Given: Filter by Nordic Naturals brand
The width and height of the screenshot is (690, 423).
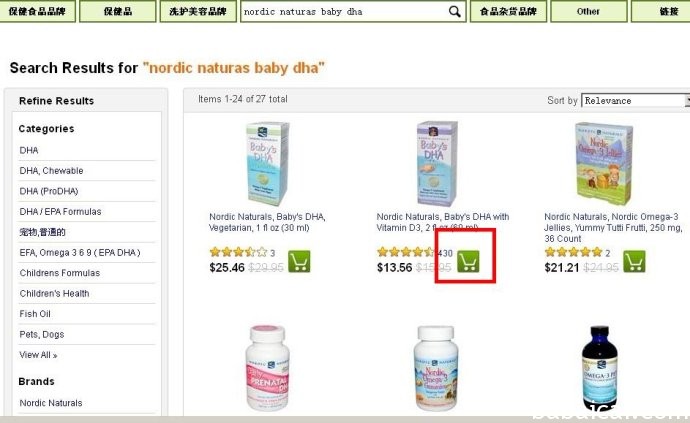Looking at the screenshot, I should coord(51,403).
